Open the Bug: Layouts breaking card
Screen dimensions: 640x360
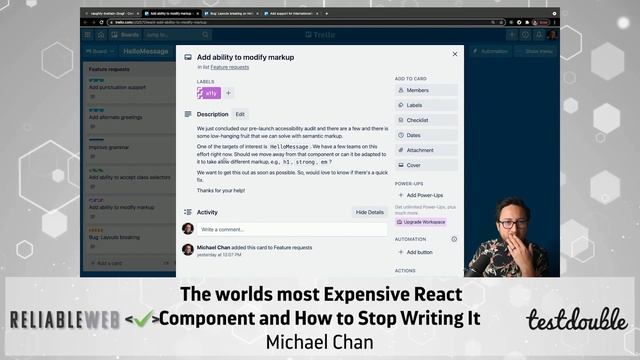(x=130, y=239)
